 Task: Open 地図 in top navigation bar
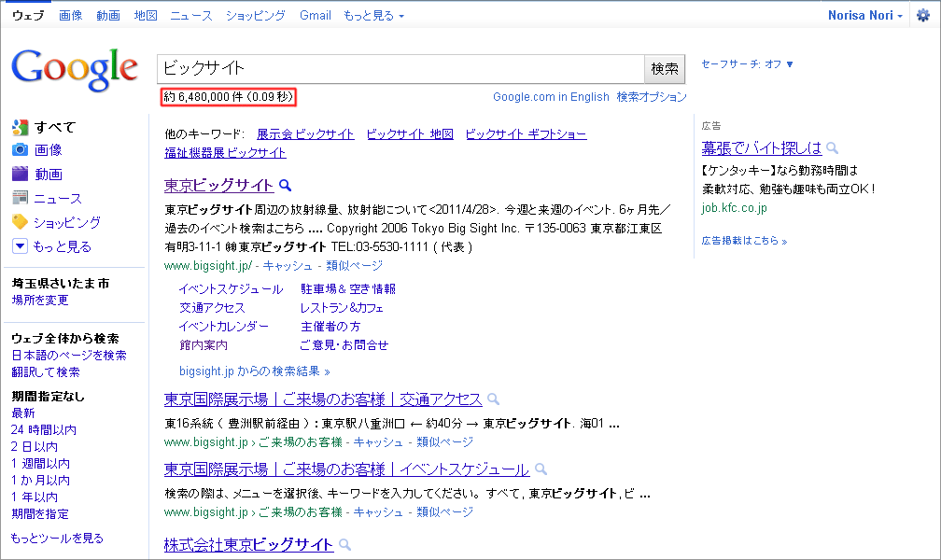146,16
